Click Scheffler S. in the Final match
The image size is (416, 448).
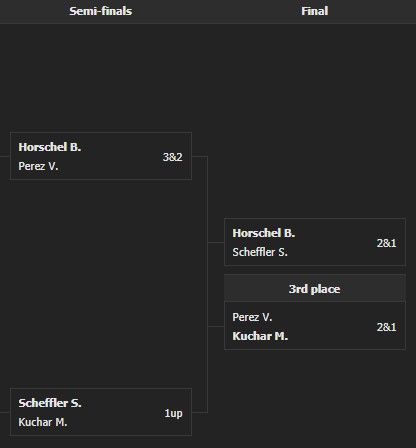260,252
